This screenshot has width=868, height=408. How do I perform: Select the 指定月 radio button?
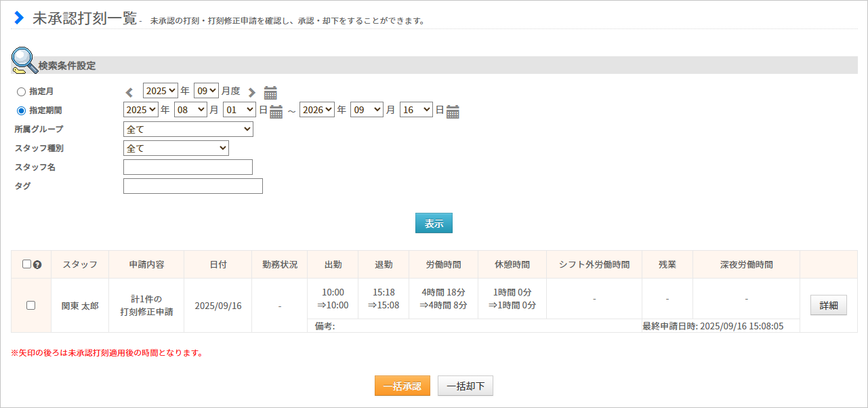(21, 91)
